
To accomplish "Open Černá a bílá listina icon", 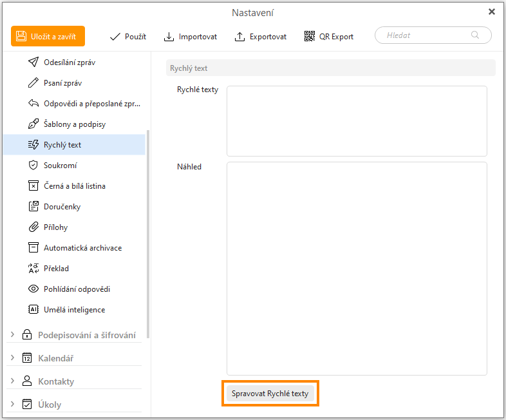I will tap(33, 186).
